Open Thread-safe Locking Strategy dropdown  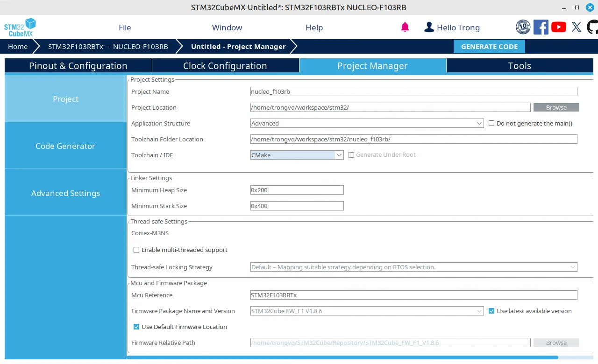(414, 267)
